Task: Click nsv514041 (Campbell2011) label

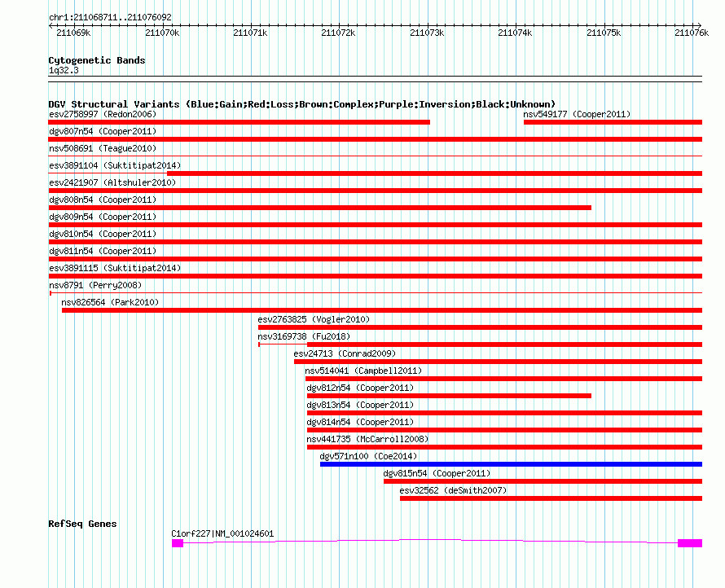Action: coord(363,371)
